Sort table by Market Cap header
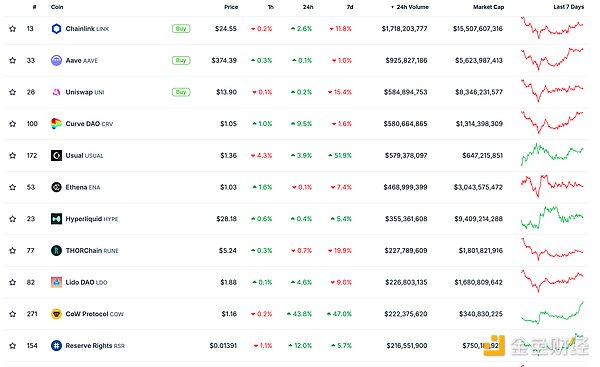Viewport: 600px width, 367px height. 488,7
